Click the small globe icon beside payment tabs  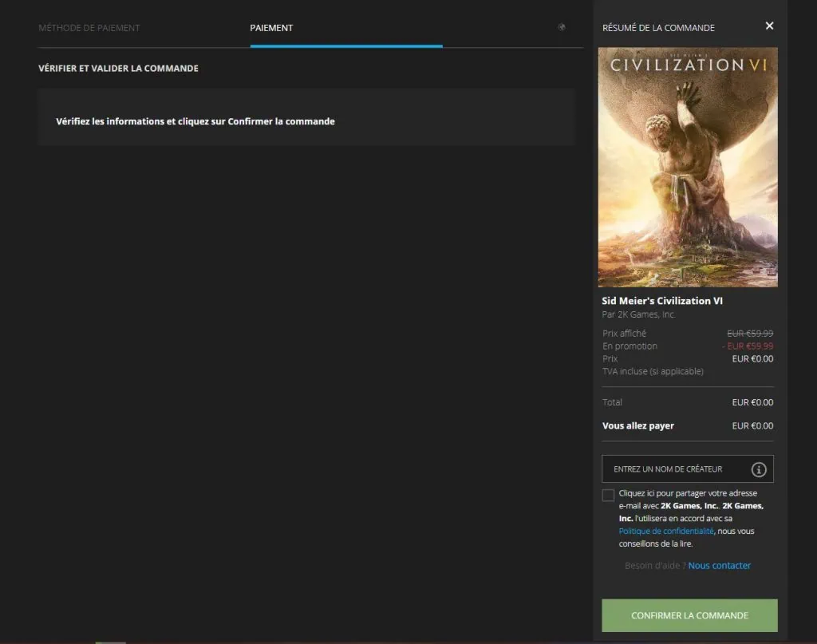(562, 27)
